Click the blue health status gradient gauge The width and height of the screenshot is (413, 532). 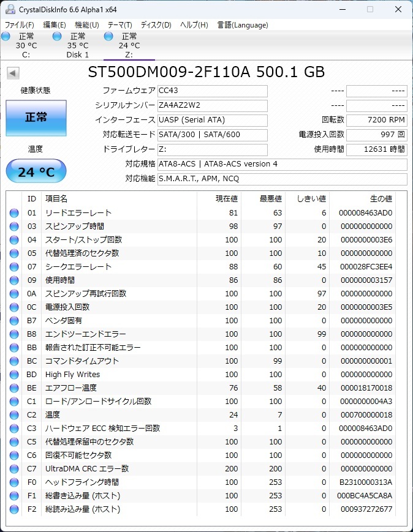point(36,118)
